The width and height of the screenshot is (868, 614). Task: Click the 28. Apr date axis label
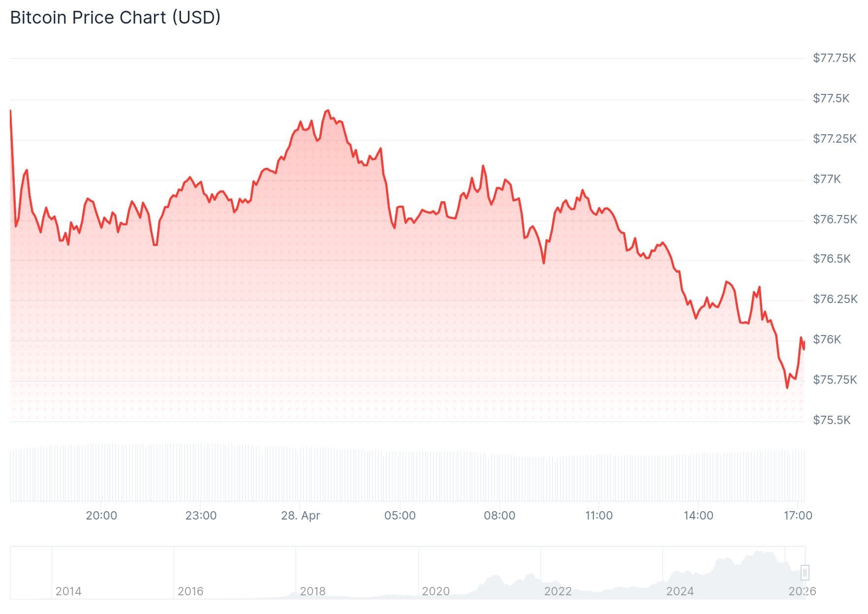(x=300, y=516)
